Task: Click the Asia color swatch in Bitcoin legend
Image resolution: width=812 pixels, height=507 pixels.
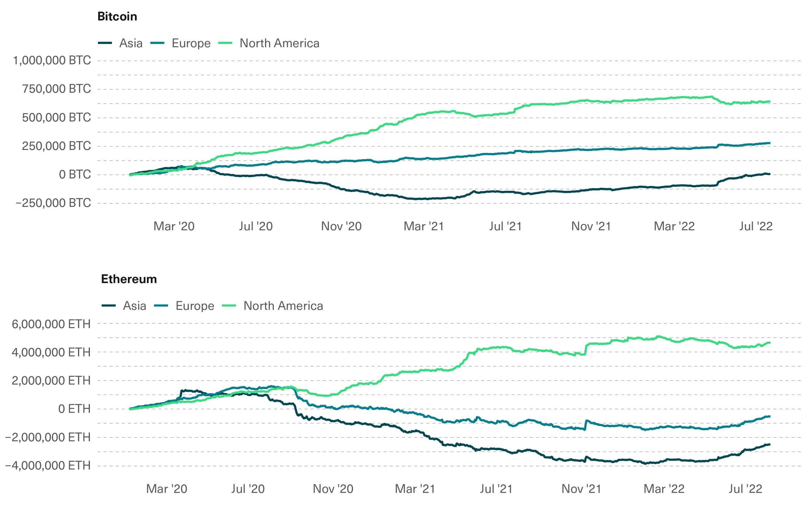Action: coord(105,43)
